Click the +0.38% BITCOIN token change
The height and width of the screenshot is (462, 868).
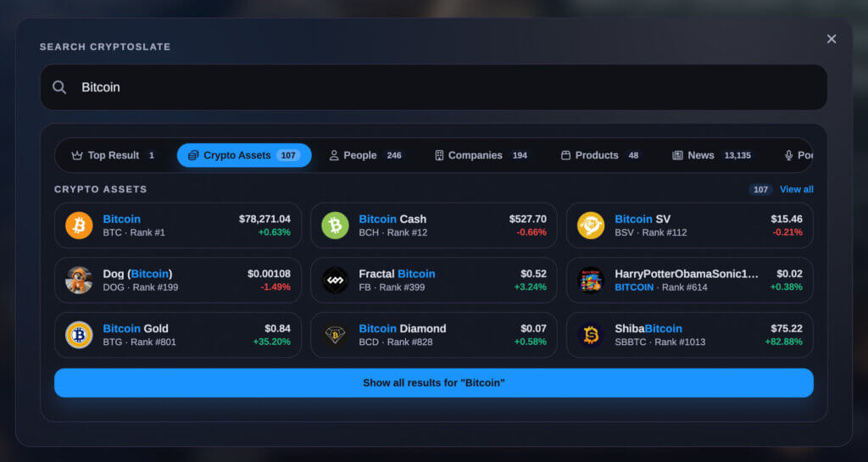787,287
